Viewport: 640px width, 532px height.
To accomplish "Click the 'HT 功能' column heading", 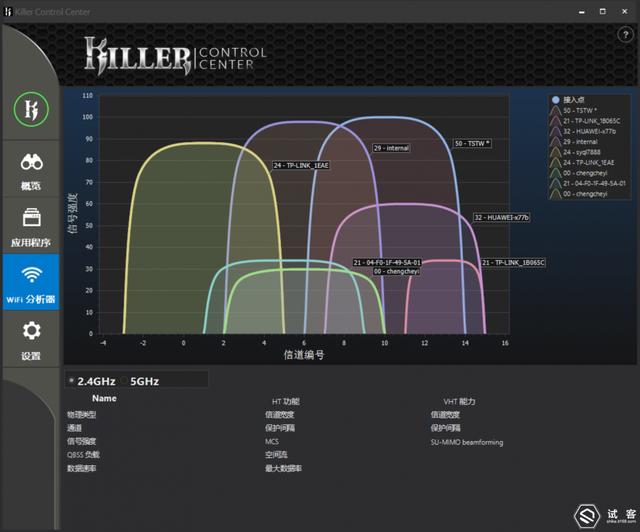I will (x=286, y=402).
